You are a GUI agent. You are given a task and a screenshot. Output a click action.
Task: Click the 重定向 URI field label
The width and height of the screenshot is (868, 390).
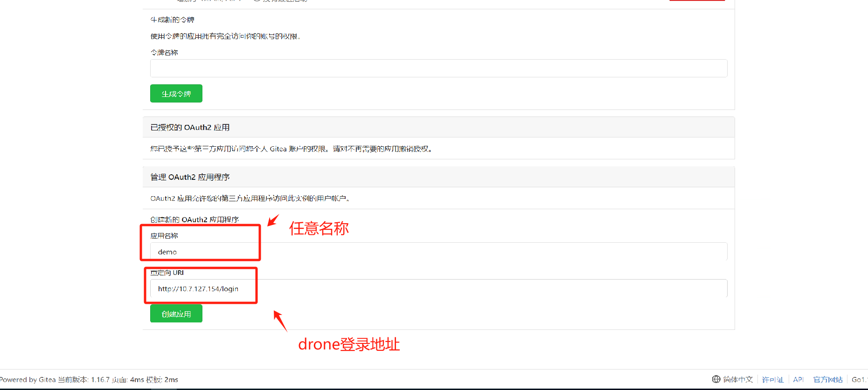(x=167, y=273)
